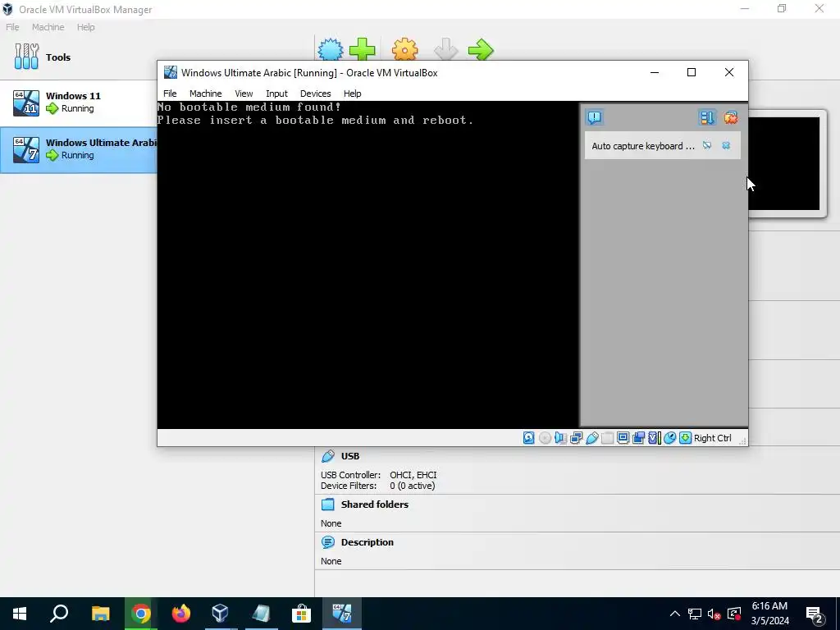Open the Shared folders section header
This screenshot has width=840, height=630.
coord(374,504)
